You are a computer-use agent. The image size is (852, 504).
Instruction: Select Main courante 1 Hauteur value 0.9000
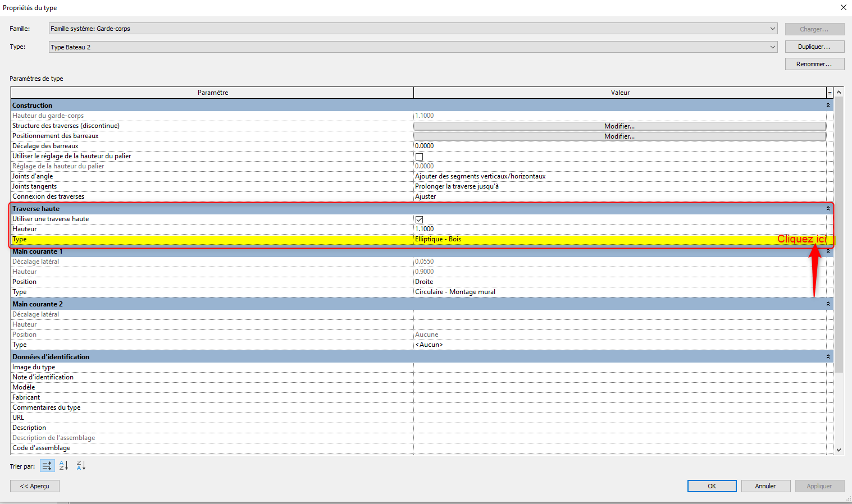point(620,272)
